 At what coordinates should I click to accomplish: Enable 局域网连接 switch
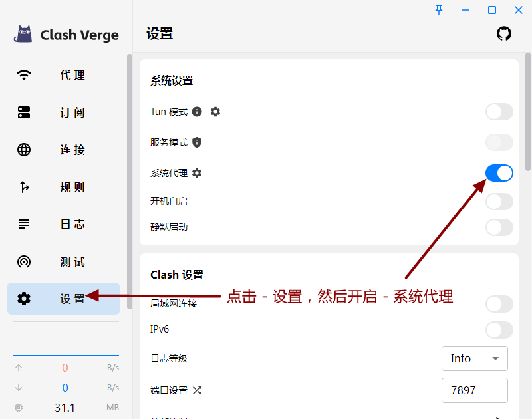tap(499, 304)
